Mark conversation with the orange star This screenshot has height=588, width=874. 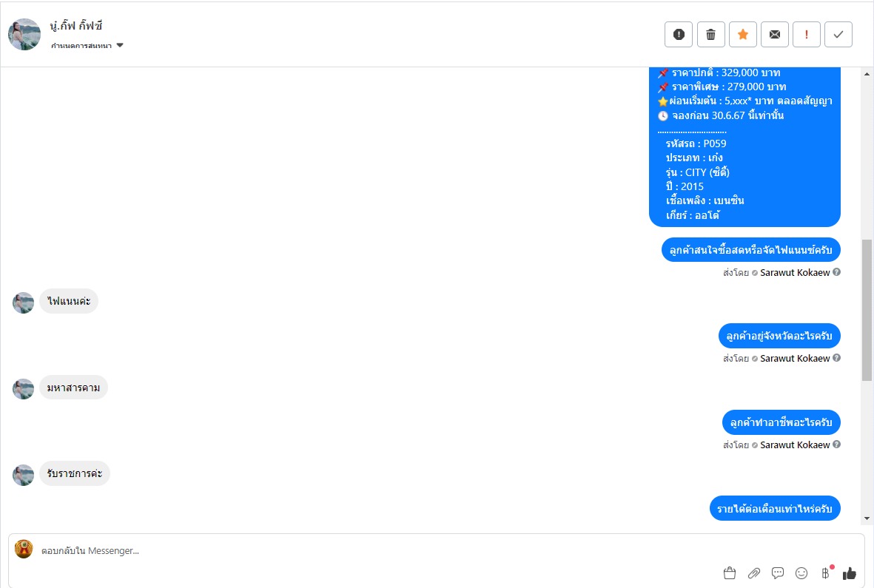[x=742, y=35]
